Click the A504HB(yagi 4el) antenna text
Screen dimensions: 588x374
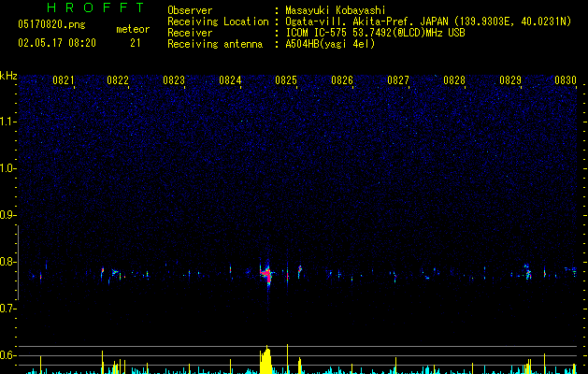pyautogui.click(x=330, y=44)
